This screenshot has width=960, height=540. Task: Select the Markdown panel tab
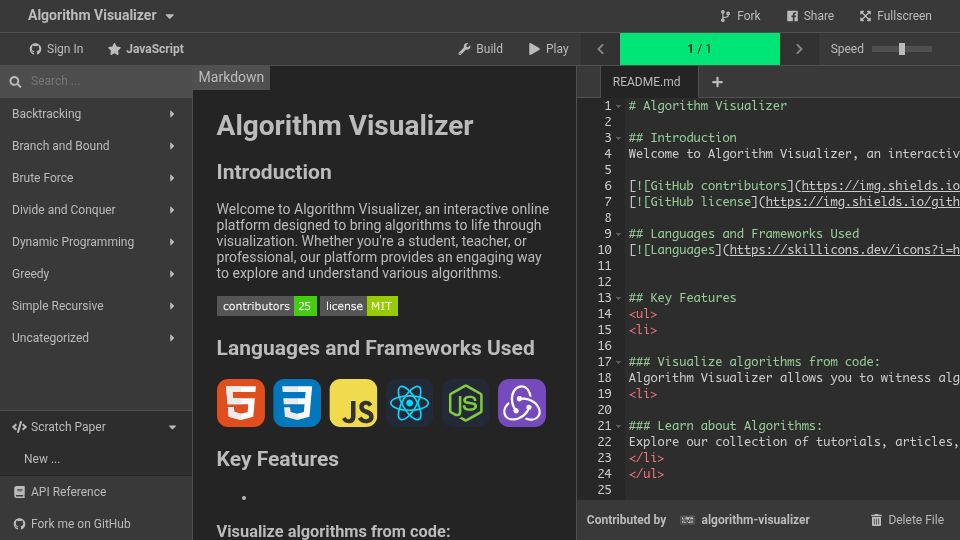(231, 77)
